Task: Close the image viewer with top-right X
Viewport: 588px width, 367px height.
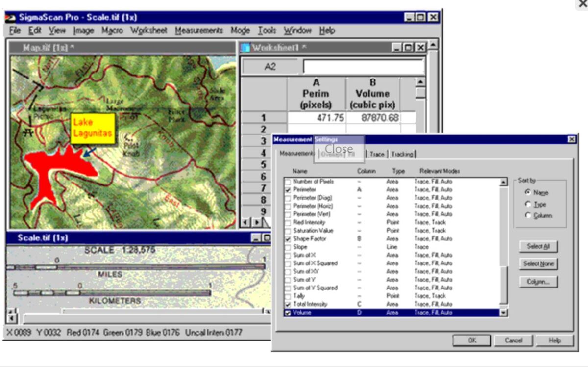Action: coord(583,4)
